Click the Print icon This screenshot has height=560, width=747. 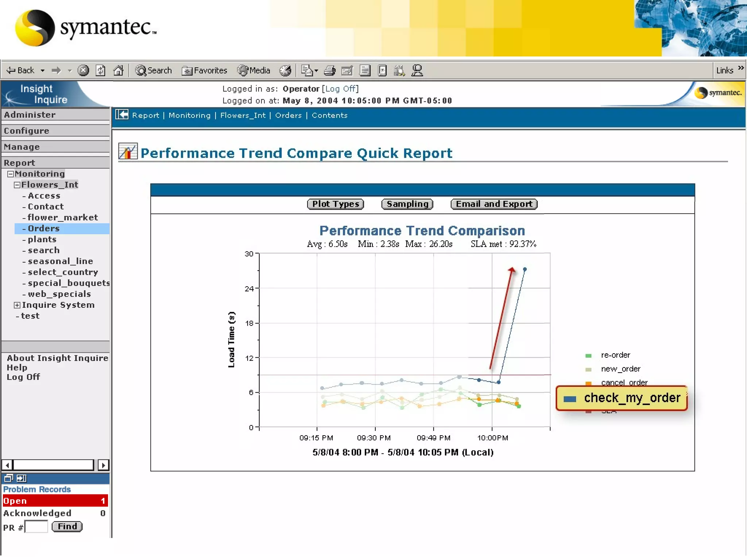pyautogui.click(x=329, y=70)
